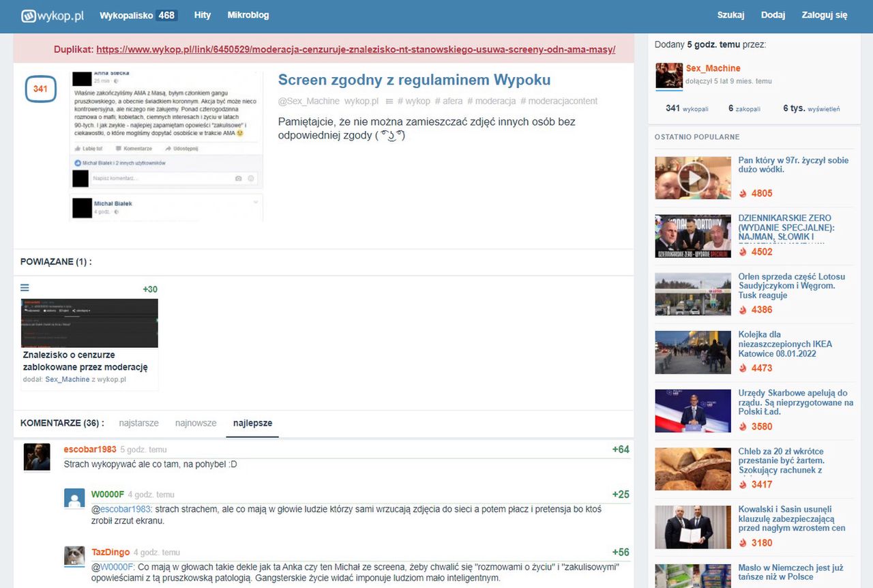873x588 pixels.
Task: Open the Facebook screenshot preview thumbnail
Action: (166, 146)
